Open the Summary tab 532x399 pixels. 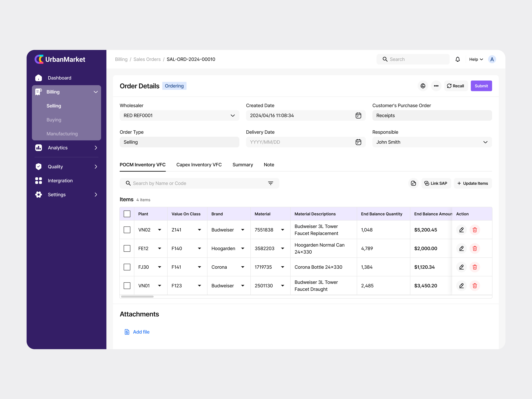coord(243,165)
